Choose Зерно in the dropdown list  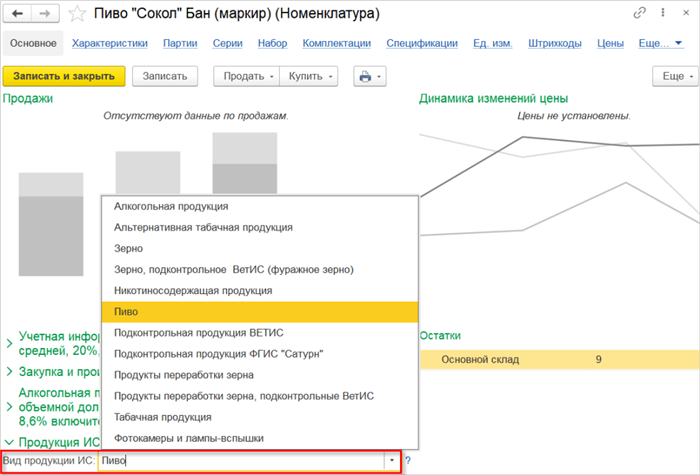click(x=260, y=248)
